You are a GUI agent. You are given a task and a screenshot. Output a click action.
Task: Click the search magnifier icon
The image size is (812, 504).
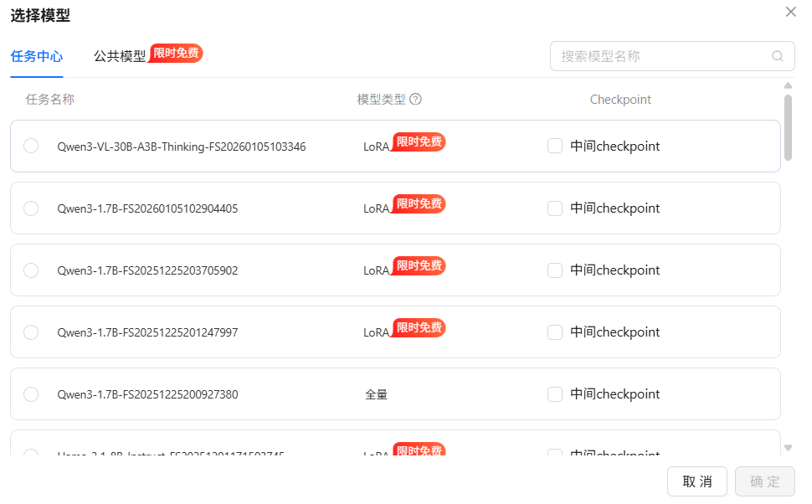pyautogui.click(x=777, y=56)
